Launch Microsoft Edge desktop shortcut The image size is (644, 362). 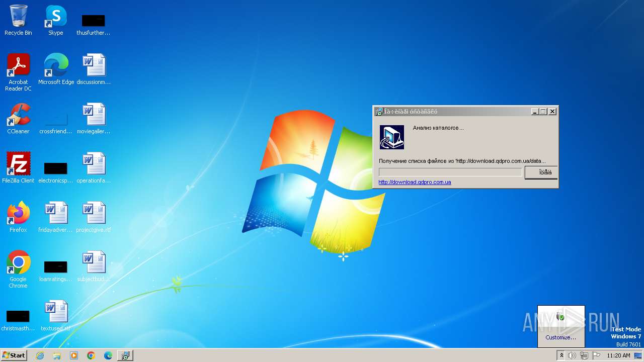56,69
